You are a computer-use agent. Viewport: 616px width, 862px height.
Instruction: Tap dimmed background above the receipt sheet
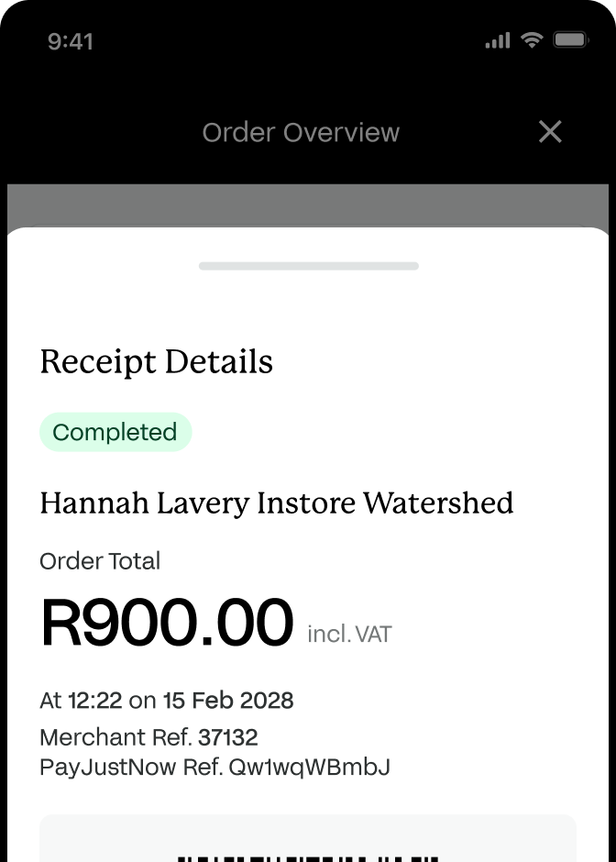tap(308, 204)
